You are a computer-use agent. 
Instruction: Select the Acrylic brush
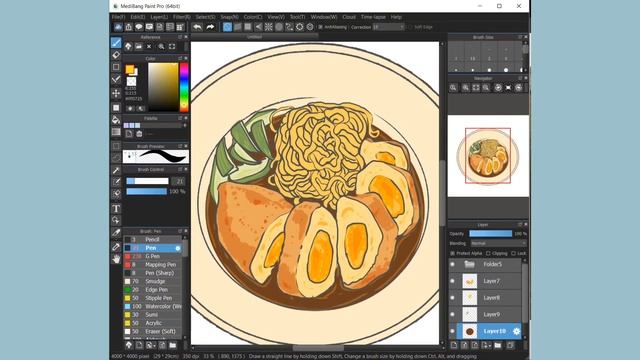click(x=153, y=323)
